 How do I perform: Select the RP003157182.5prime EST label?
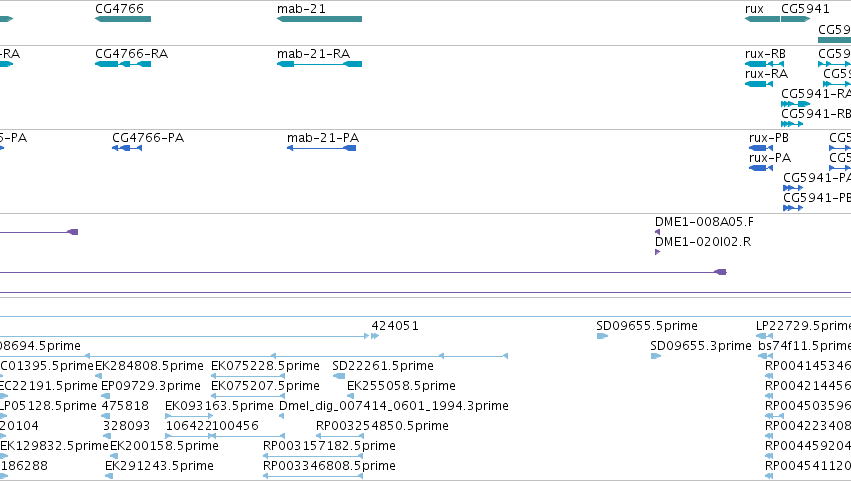(329, 447)
